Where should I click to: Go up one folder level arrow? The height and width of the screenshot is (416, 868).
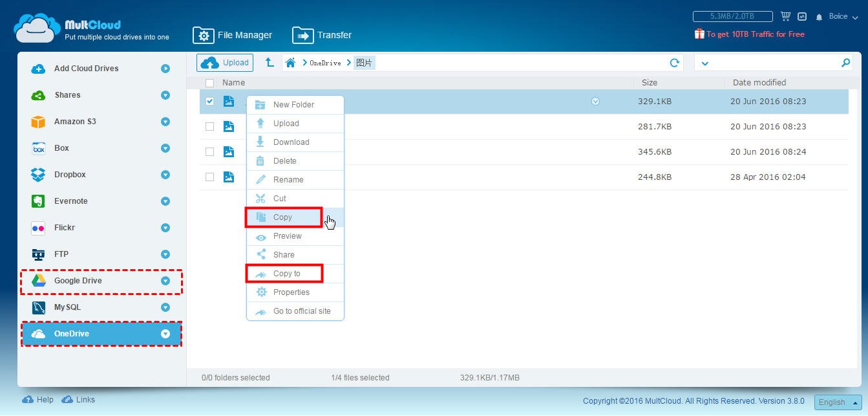click(x=270, y=63)
